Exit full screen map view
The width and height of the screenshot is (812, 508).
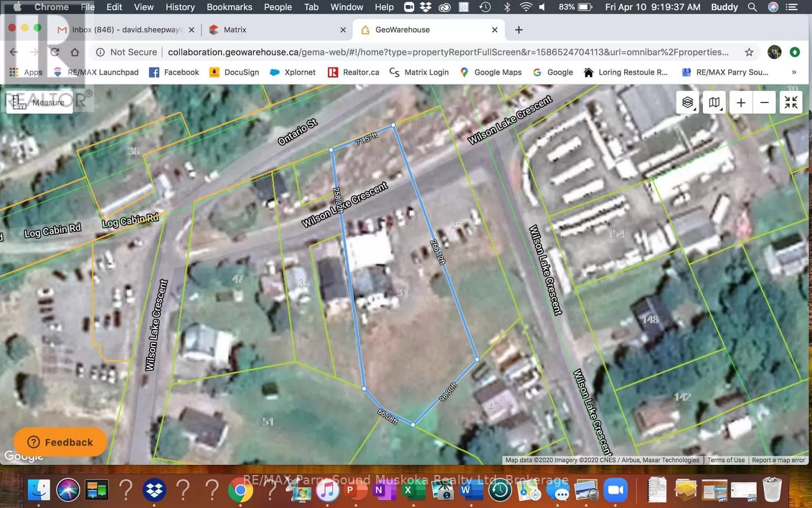[x=791, y=103]
